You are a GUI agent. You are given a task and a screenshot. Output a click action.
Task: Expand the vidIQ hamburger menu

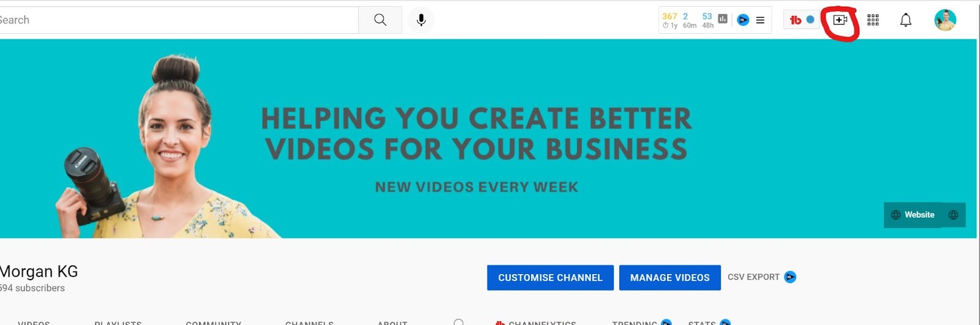coord(760,20)
